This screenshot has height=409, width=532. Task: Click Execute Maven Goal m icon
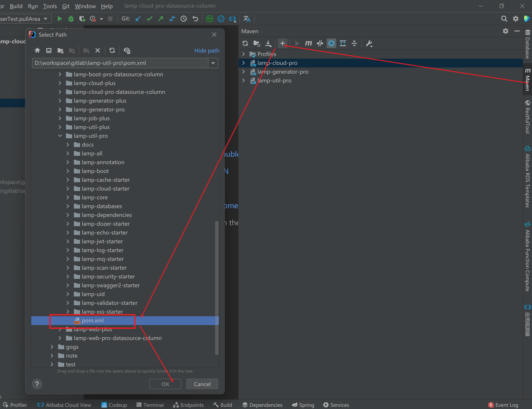308,44
